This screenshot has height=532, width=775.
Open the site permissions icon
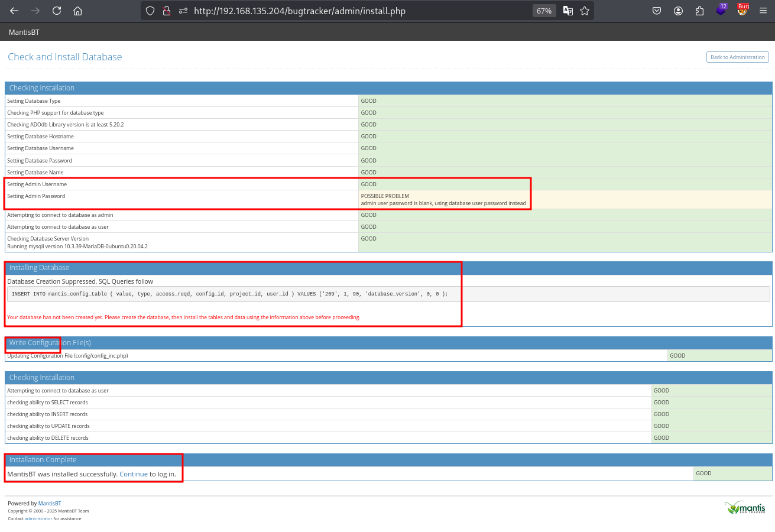(183, 11)
